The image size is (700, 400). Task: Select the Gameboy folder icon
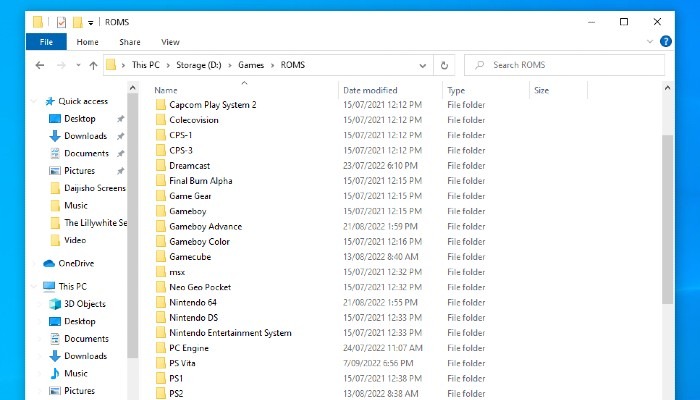161,211
